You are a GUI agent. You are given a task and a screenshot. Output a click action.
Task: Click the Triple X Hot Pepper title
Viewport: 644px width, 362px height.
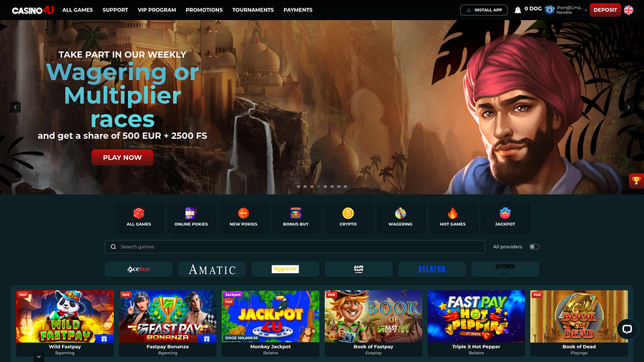476,346
